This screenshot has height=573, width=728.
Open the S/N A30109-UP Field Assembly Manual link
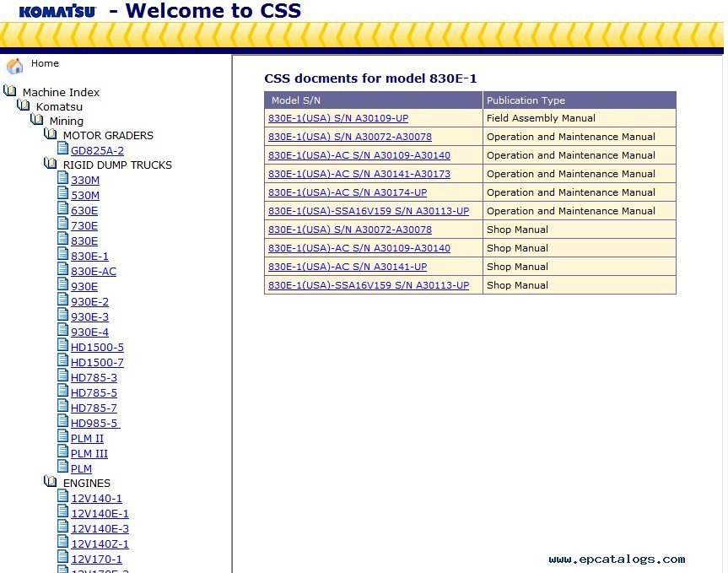pos(338,118)
